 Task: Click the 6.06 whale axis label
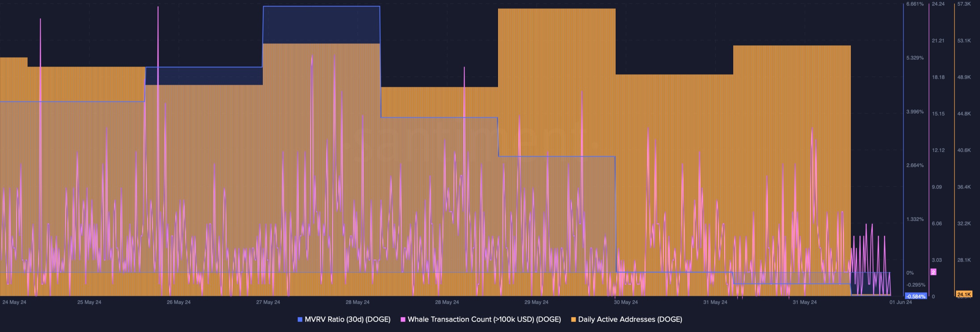(x=937, y=224)
